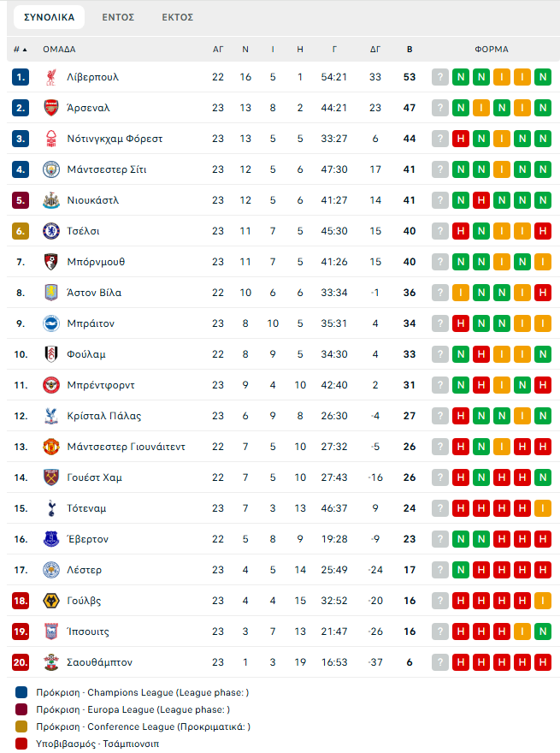Click the Crystal Palace eagle crest
Image resolution: width=560 pixels, height=753 pixels.
point(50,416)
